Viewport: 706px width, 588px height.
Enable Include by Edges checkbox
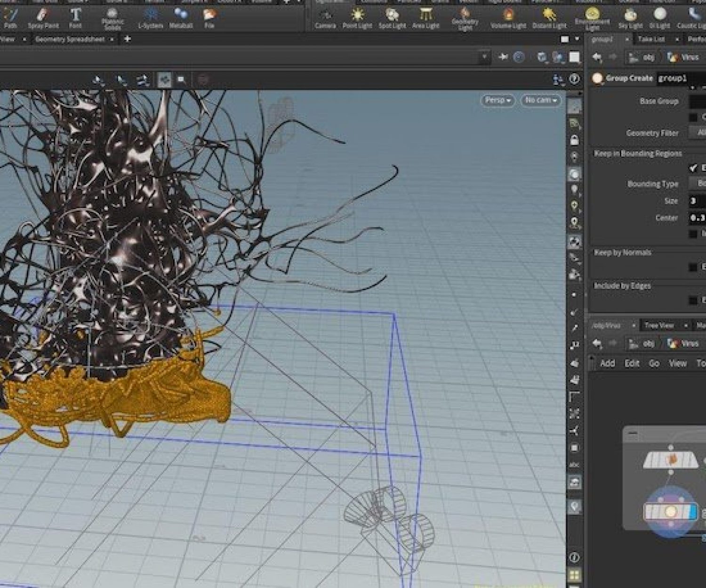click(693, 300)
